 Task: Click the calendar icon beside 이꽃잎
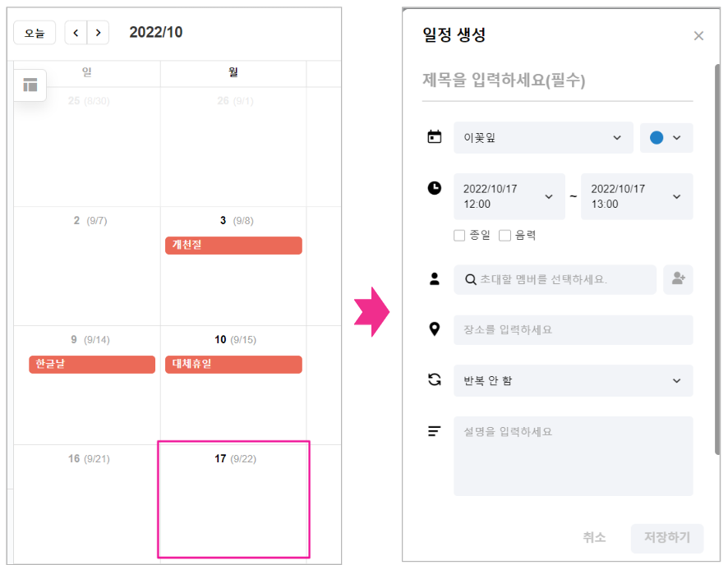click(x=435, y=137)
